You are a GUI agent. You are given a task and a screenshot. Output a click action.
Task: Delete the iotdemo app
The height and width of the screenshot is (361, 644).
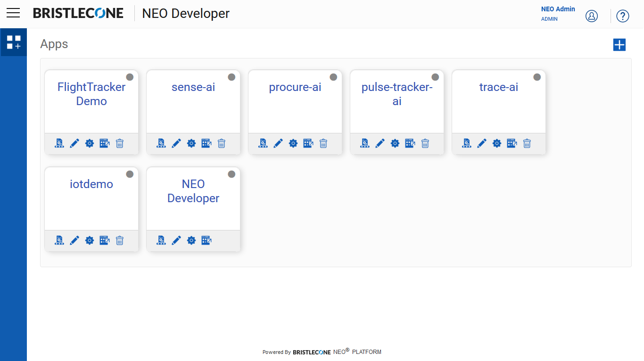coord(120,240)
